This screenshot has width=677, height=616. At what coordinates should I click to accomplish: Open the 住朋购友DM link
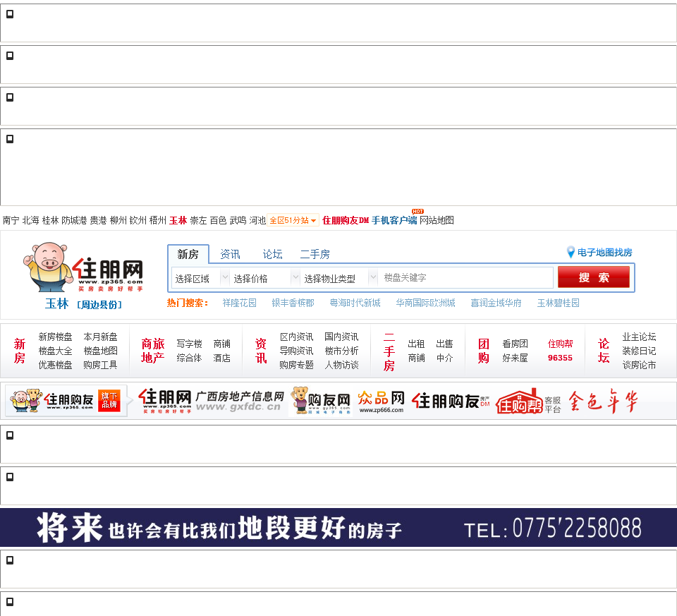tap(346, 220)
